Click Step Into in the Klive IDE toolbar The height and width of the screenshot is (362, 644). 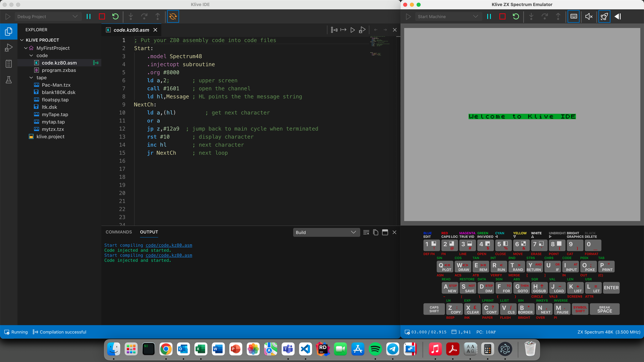[131, 16]
